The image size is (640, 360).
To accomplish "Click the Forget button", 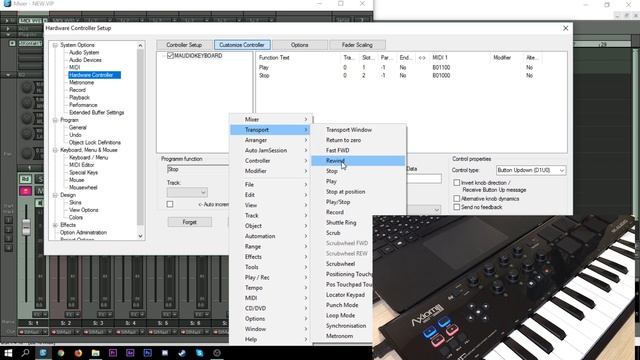I will [x=190, y=222].
